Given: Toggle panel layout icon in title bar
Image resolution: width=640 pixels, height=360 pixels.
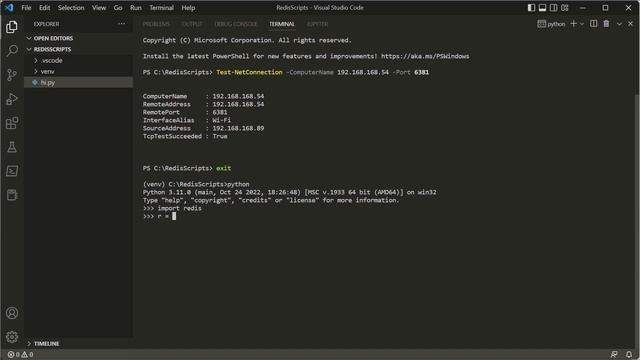Looking at the screenshot, I should (x=542, y=8).
